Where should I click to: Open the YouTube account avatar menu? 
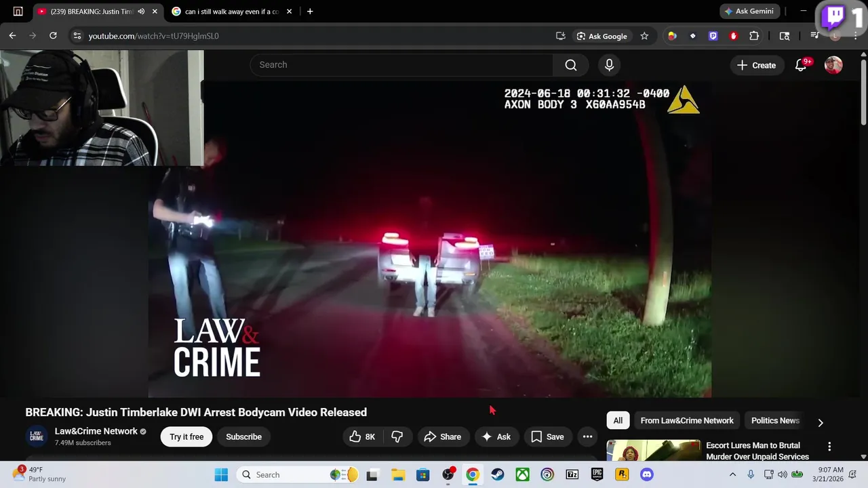pos(833,65)
